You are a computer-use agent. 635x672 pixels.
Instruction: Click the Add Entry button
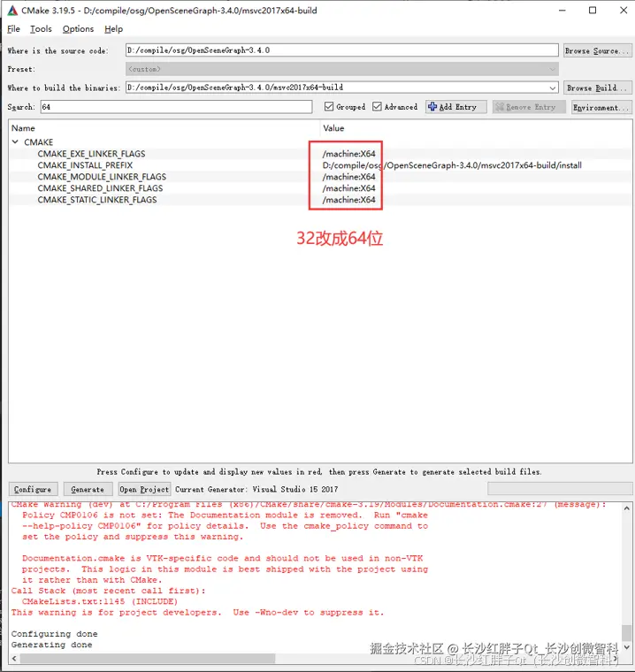456,107
